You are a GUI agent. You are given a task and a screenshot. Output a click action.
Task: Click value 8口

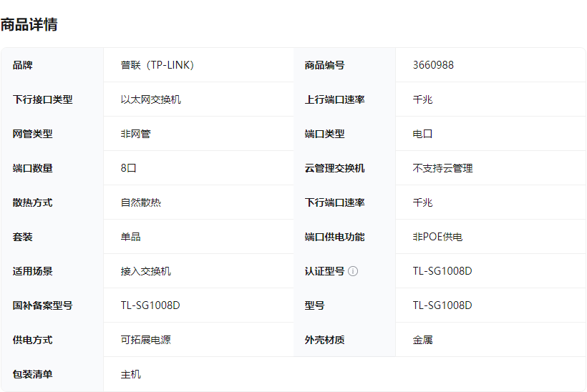(128, 168)
